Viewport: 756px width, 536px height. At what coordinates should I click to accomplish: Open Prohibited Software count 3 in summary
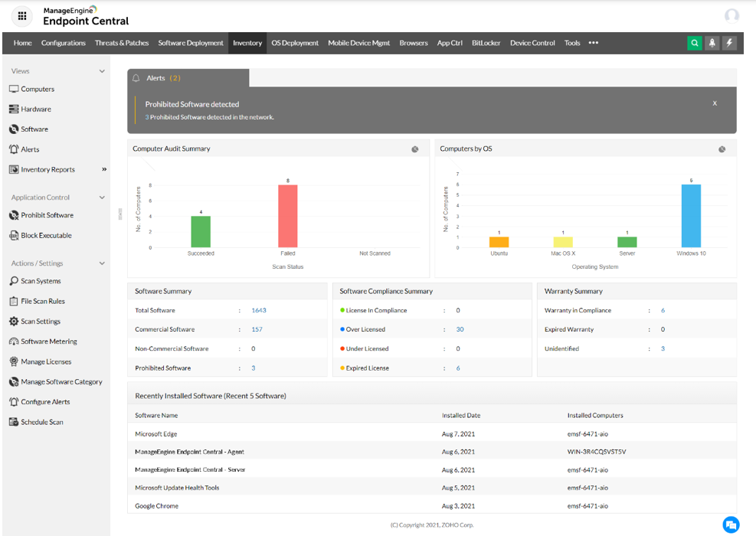(253, 368)
